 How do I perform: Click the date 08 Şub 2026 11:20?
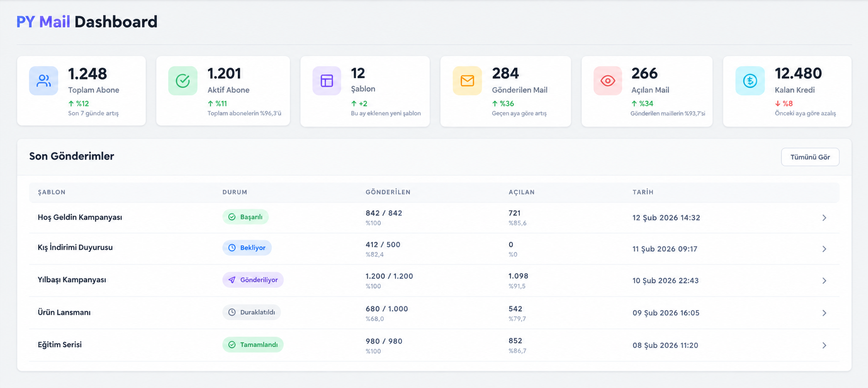click(665, 345)
